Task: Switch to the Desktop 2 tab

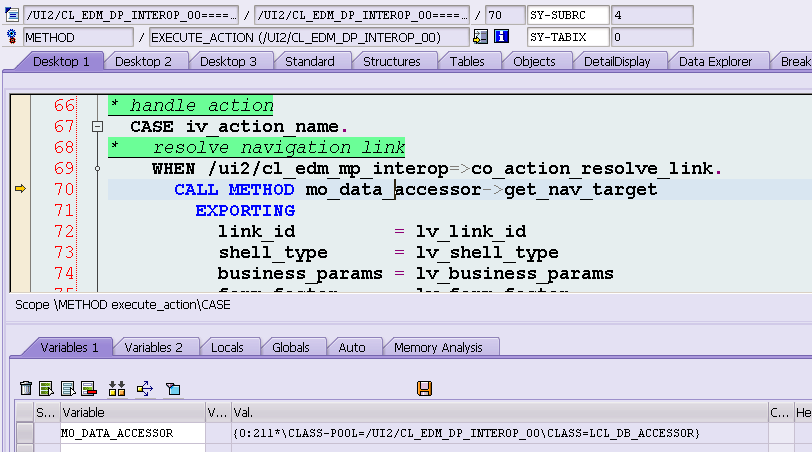Action: pyautogui.click(x=143, y=62)
